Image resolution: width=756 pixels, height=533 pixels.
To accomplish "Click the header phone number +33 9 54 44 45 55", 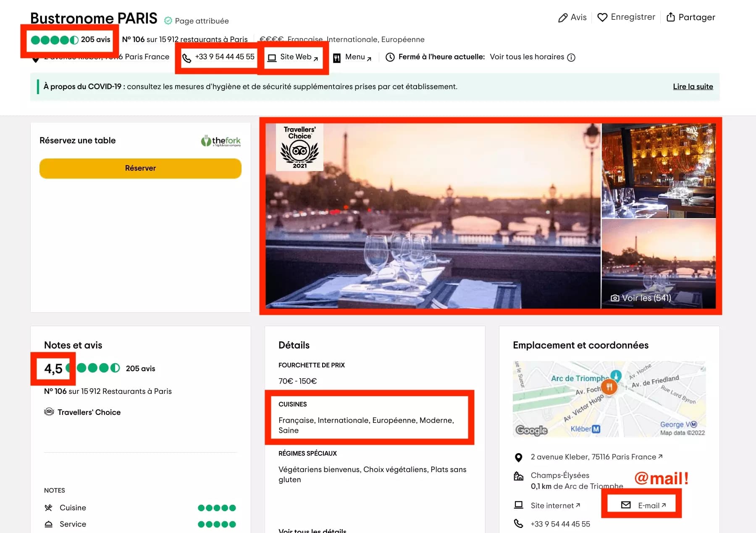I will (x=225, y=57).
